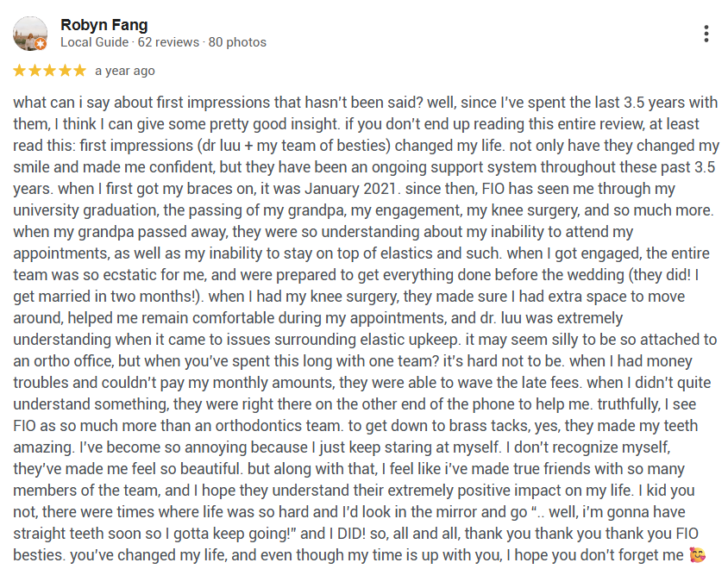
Task: Click the fifth gold star in rating
Action: tap(79, 70)
